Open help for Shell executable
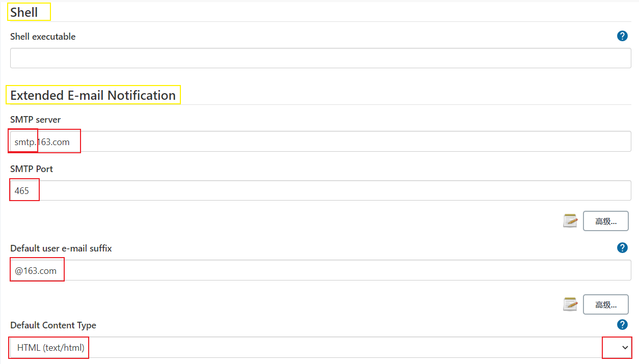The width and height of the screenshot is (639, 364). click(x=622, y=36)
